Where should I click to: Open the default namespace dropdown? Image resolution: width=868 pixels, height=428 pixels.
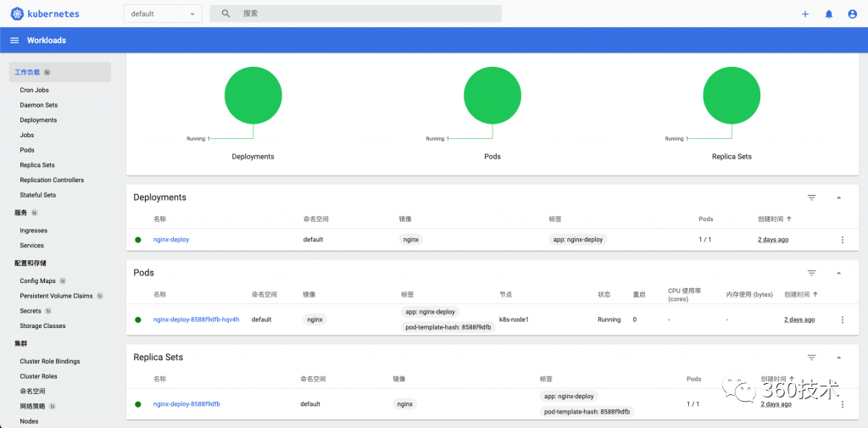(x=163, y=14)
